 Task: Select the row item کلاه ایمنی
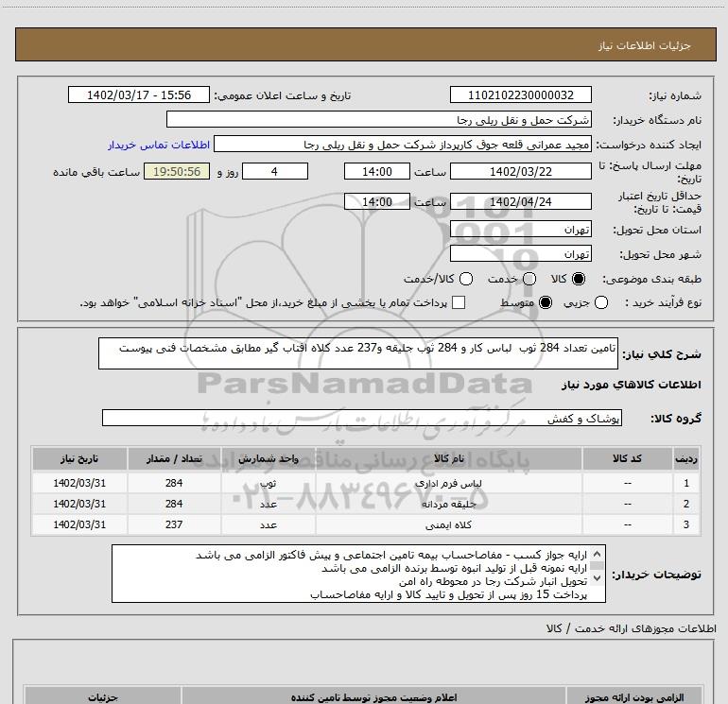point(448,524)
